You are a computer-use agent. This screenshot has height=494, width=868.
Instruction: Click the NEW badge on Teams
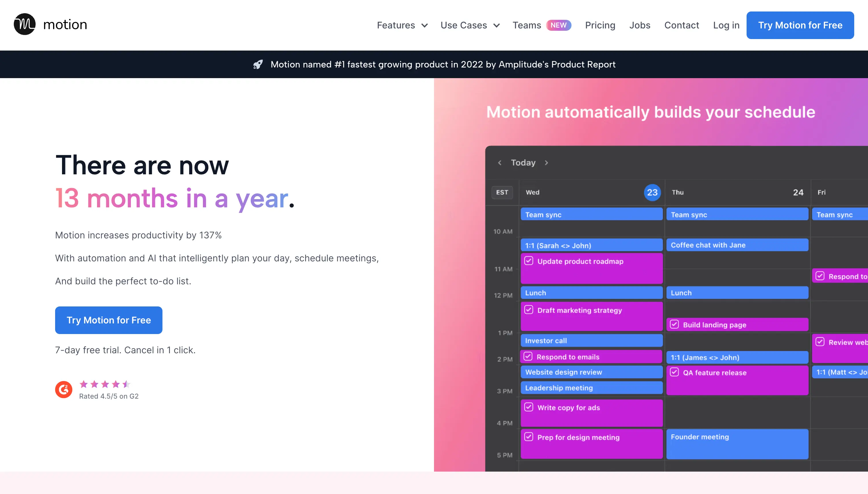557,24
